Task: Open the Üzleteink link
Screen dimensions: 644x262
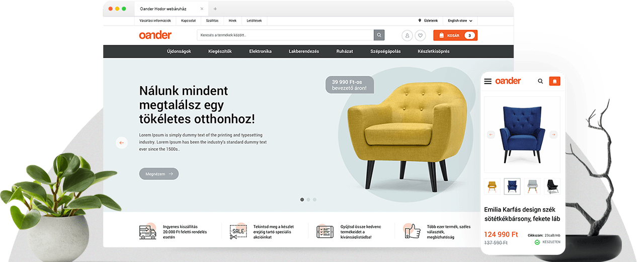Action: 431,21
